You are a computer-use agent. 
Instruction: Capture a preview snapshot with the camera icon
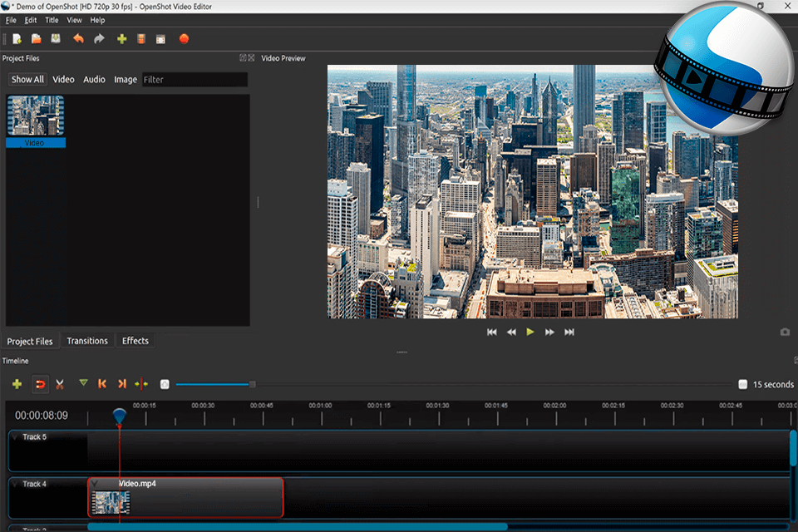click(x=785, y=331)
